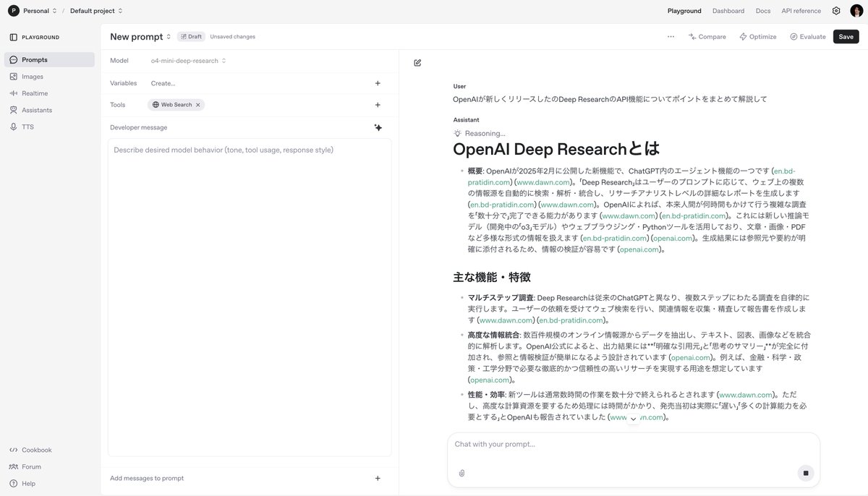Switch to the Playground tab

click(684, 11)
